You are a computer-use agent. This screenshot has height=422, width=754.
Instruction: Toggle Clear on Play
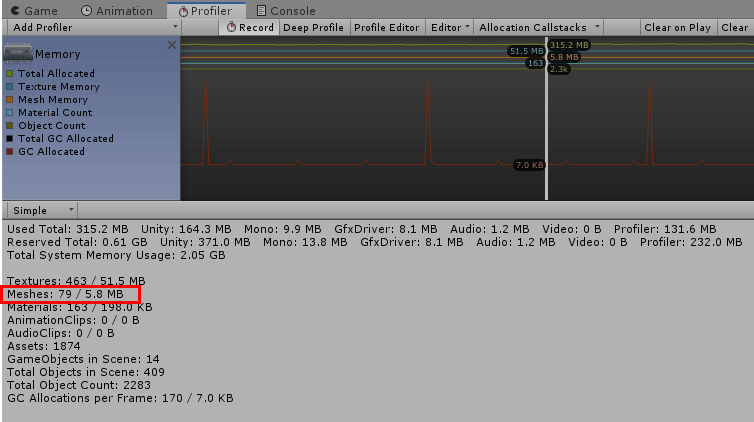678,27
